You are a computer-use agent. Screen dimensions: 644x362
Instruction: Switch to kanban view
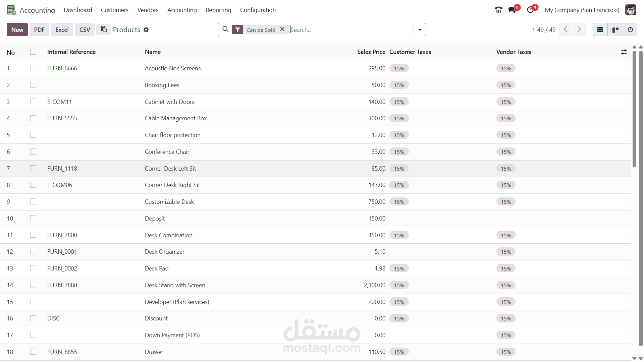pos(615,30)
